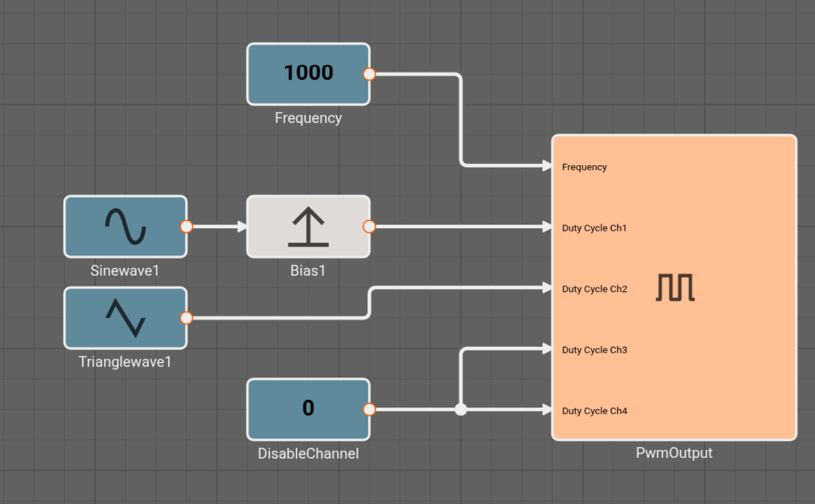
Task: Select the Frequency constant block showing 1000
Action: click(x=308, y=74)
